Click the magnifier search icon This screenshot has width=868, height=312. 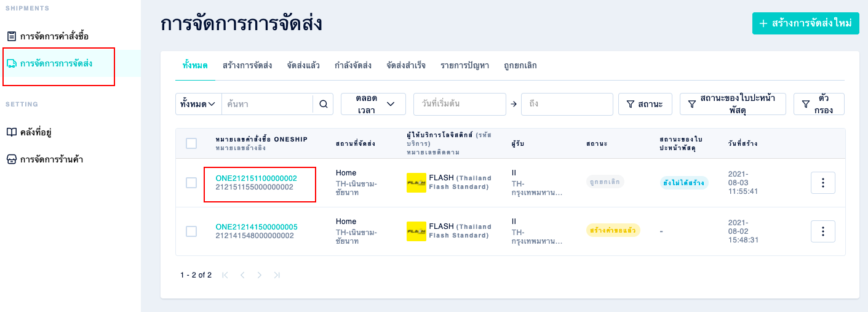[x=324, y=104]
